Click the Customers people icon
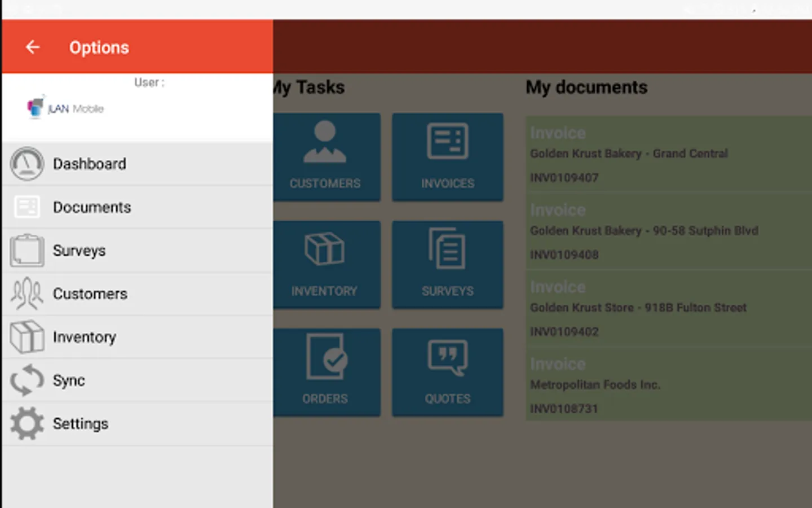 pyautogui.click(x=27, y=294)
